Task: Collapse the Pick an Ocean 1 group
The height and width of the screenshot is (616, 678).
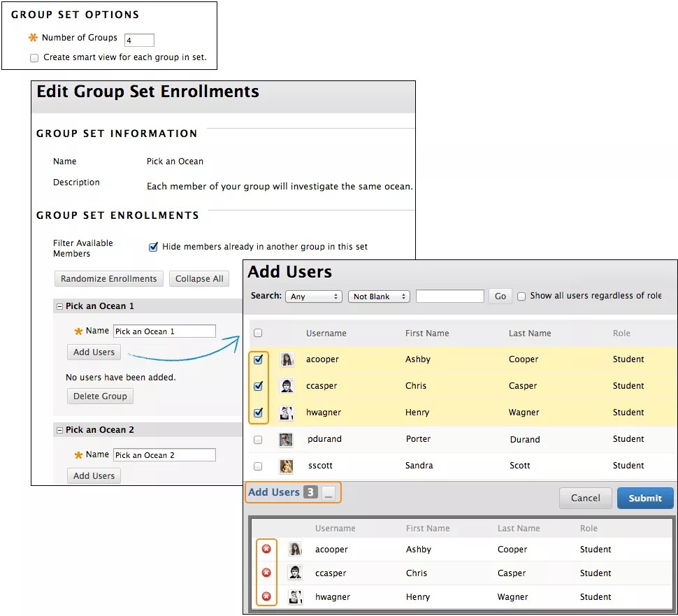Action: tap(59, 306)
